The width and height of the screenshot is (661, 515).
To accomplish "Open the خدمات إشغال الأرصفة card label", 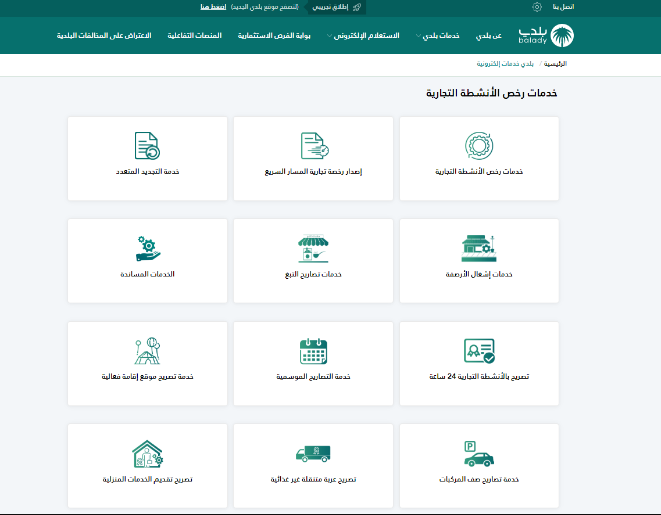I will point(479,274).
